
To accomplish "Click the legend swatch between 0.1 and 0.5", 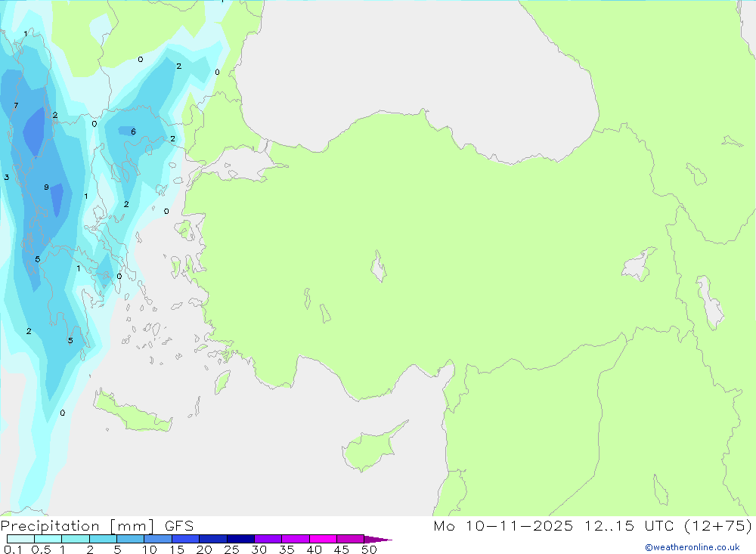I will coord(20,539).
